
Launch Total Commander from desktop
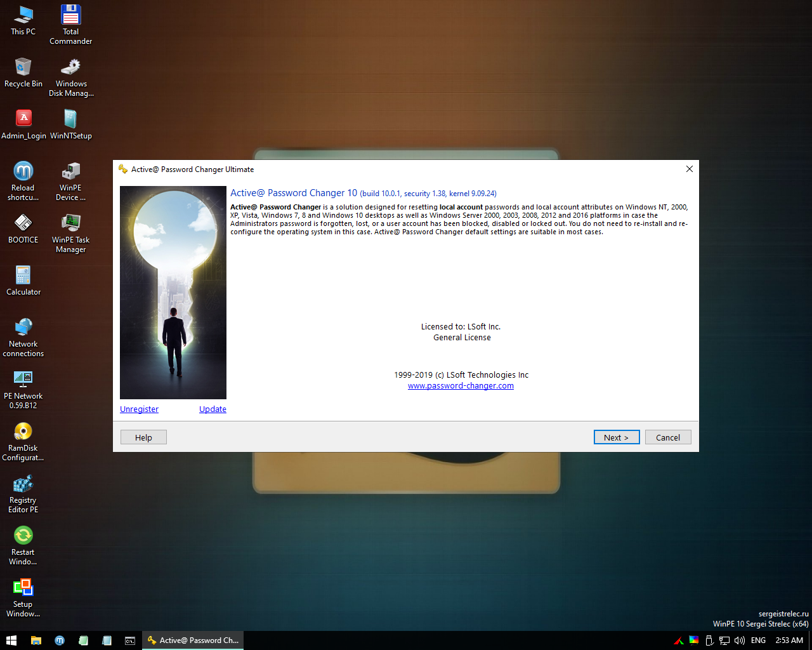tap(70, 24)
